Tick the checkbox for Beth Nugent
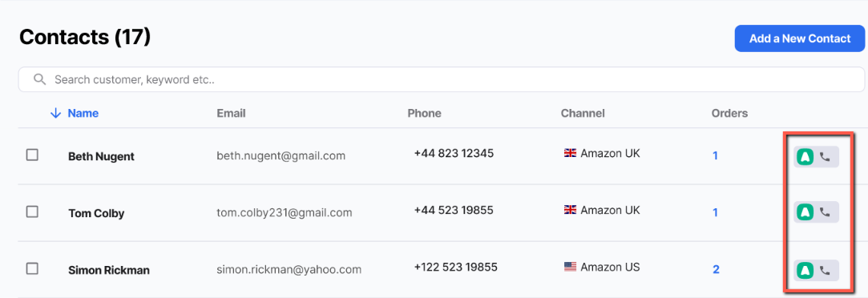The height and width of the screenshot is (298, 868). click(x=32, y=155)
